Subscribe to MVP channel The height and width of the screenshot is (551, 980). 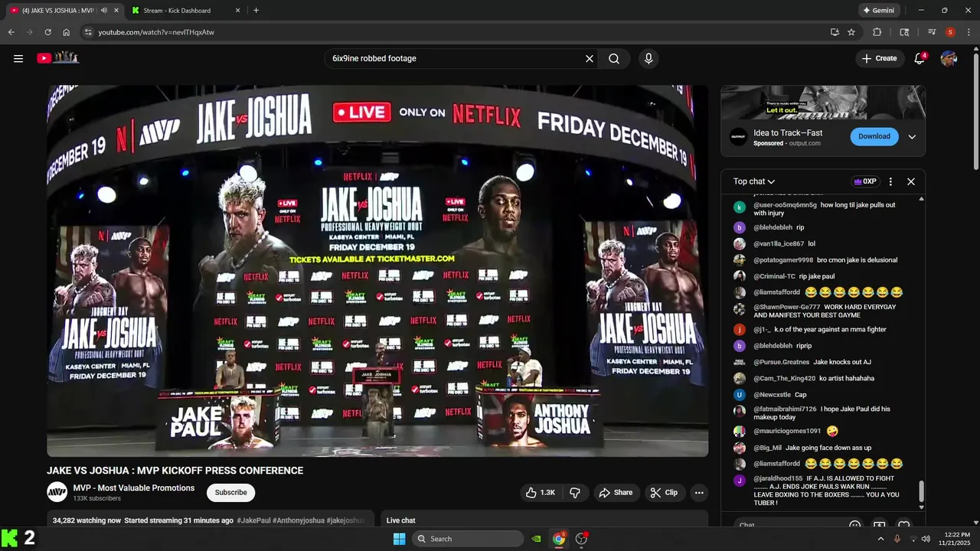pyautogui.click(x=230, y=493)
